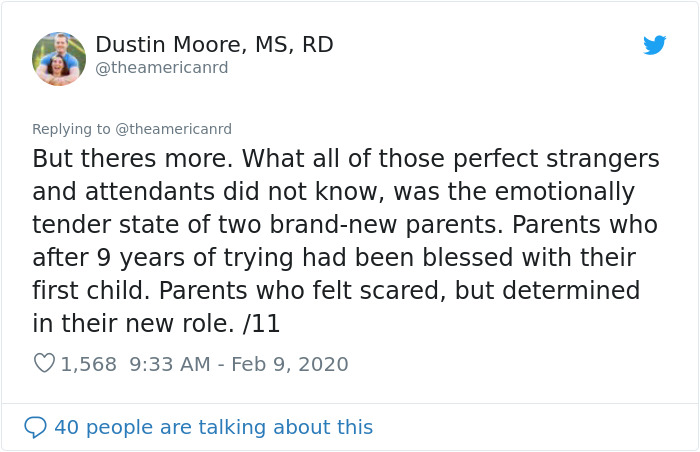Click the 1,568 likes count
The image size is (700, 452).
(88, 364)
